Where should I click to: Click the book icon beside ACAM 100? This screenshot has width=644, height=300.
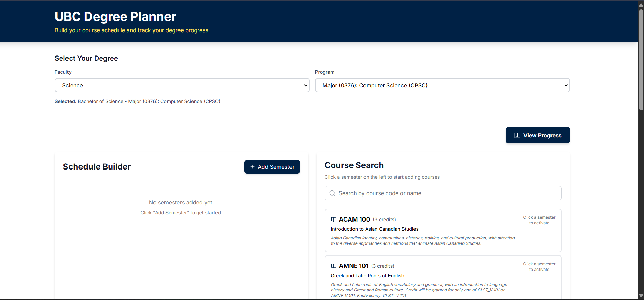(334, 220)
